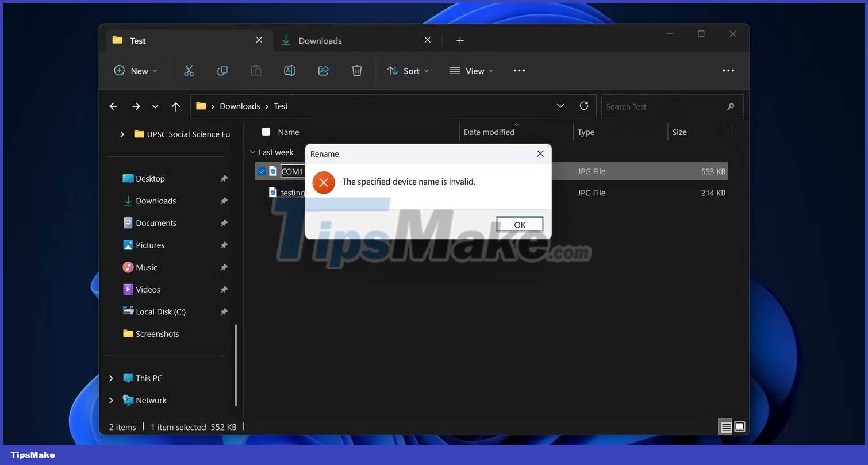This screenshot has width=868, height=465.
Task: Open sharing options via the Share icon
Action: click(x=323, y=70)
